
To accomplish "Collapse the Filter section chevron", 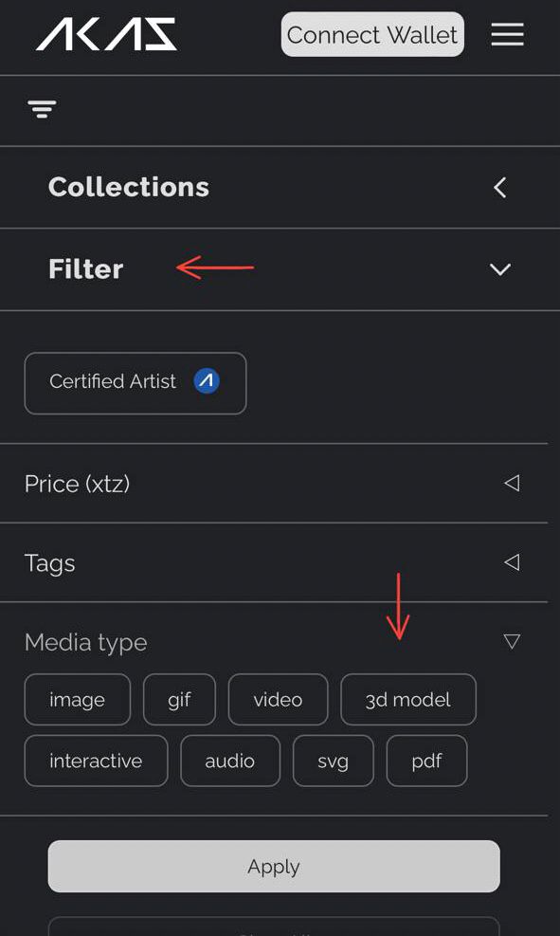I will point(499,269).
